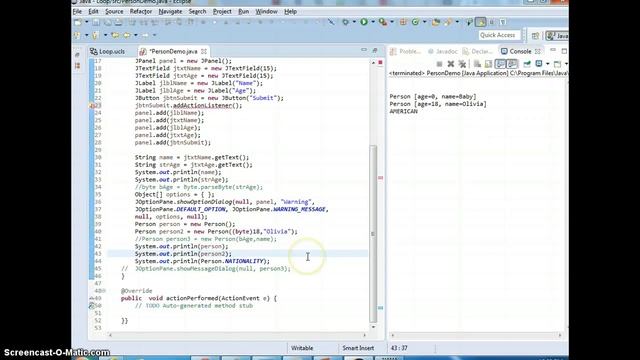The height and width of the screenshot is (360, 640).
Task: Click Remove All Terminated Launches icon
Action: tap(462, 64)
